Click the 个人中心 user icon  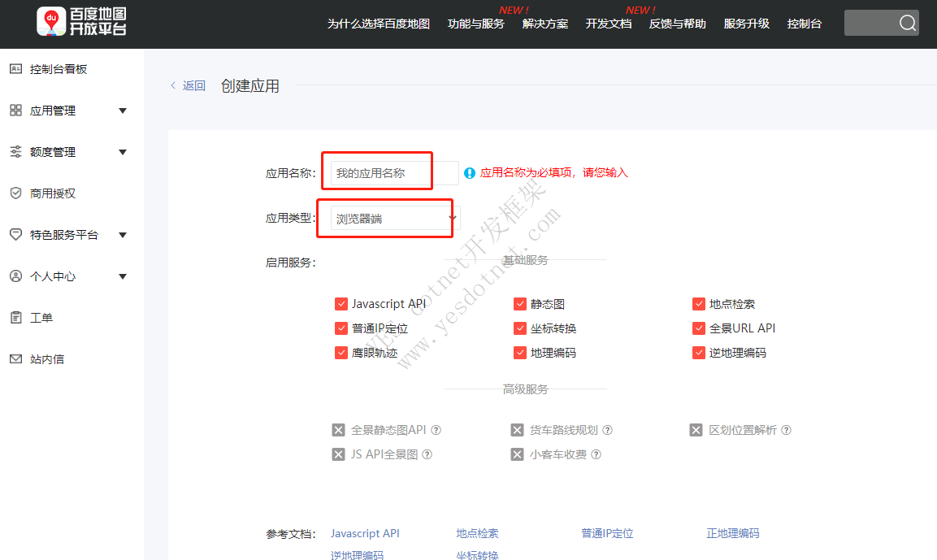pyautogui.click(x=16, y=276)
